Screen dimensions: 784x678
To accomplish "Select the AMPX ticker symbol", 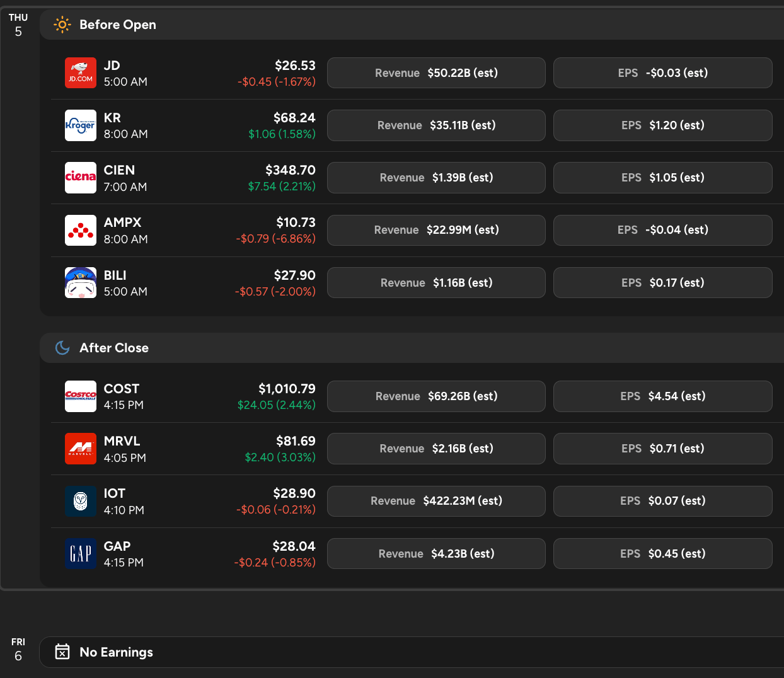I will 122,222.
